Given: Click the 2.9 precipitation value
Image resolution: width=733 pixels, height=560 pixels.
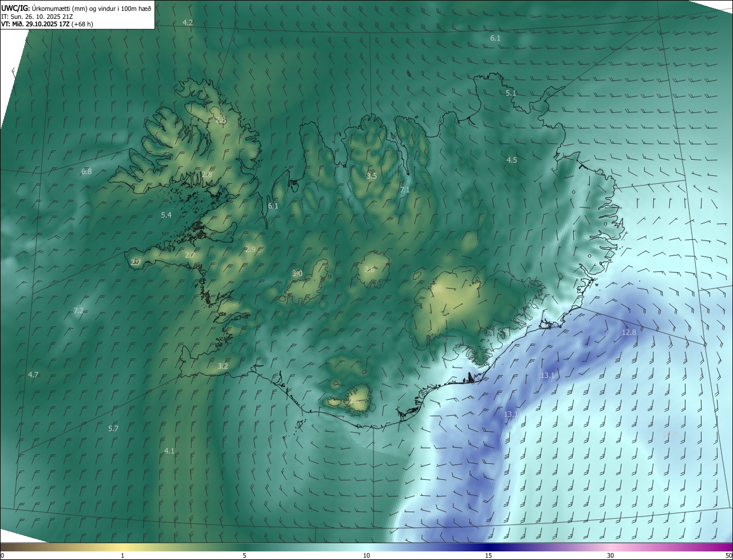Looking at the screenshot, I should click(x=250, y=250).
